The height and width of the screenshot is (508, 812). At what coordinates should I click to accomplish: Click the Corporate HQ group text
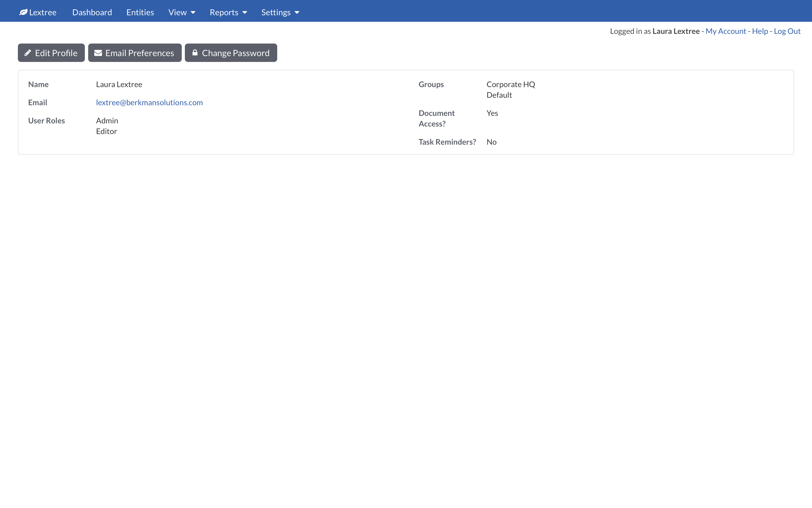(511, 84)
